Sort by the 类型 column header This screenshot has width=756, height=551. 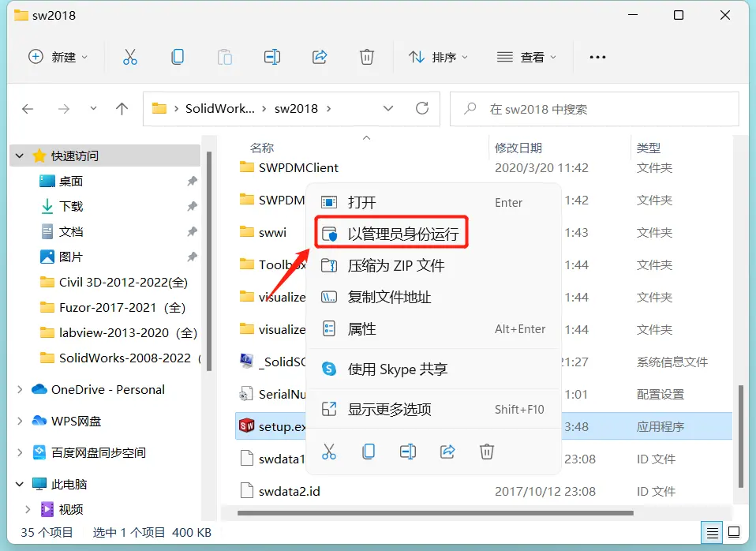tap(649, 148)
